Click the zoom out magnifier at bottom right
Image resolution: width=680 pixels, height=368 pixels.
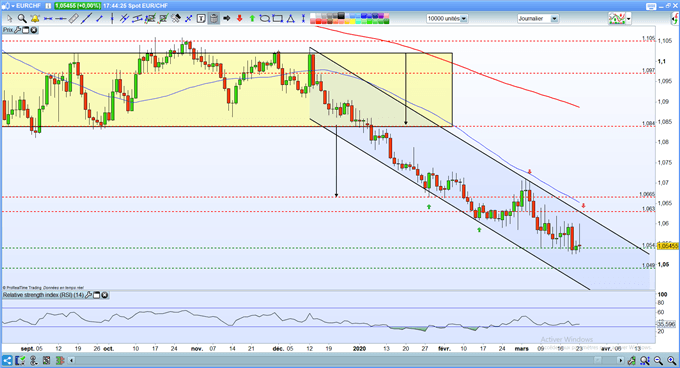point(658,361)
